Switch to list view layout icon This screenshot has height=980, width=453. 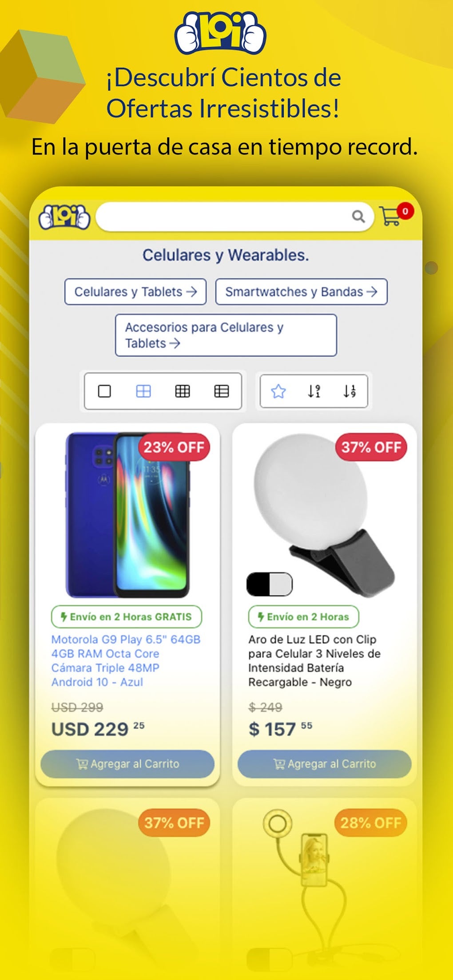click(222, 391)
